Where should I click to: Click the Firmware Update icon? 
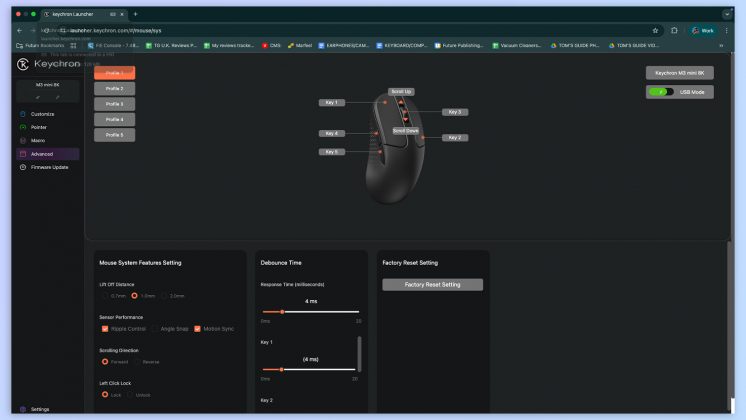pyautogui.click(x=22, y=167)
